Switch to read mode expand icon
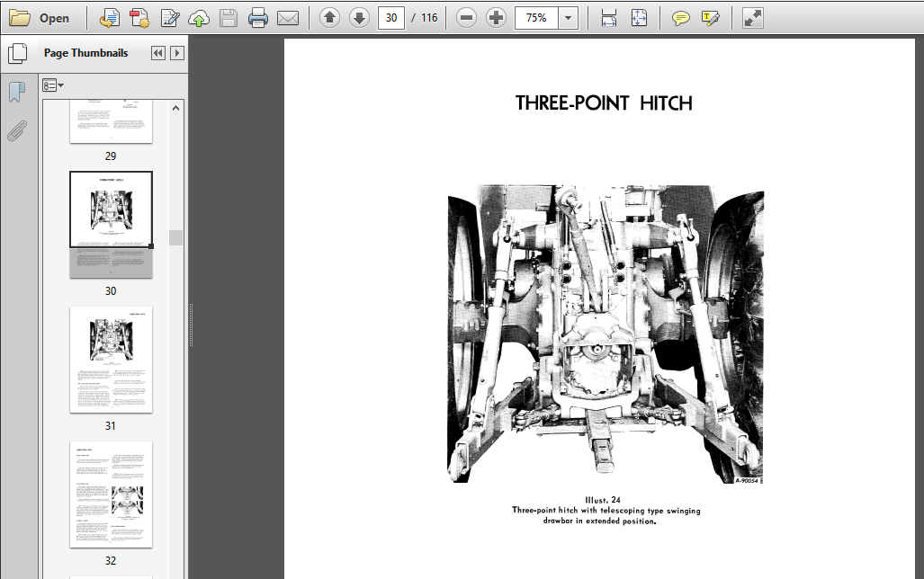The image size is (924, 579). point(752,18)
